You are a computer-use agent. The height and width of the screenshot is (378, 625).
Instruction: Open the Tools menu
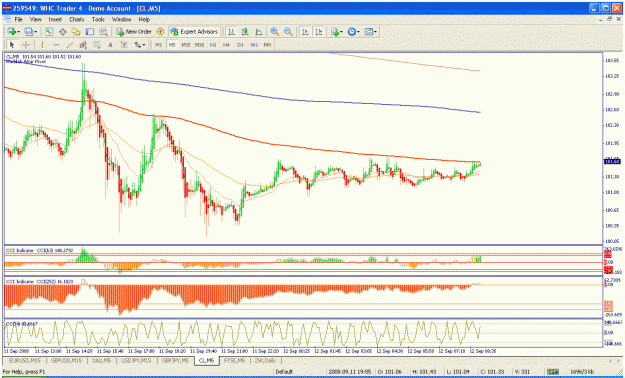click(x=98, y=19)
